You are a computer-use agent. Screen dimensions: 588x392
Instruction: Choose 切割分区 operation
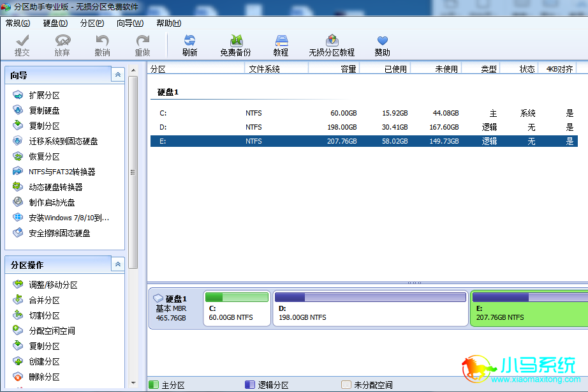point(36,315)
